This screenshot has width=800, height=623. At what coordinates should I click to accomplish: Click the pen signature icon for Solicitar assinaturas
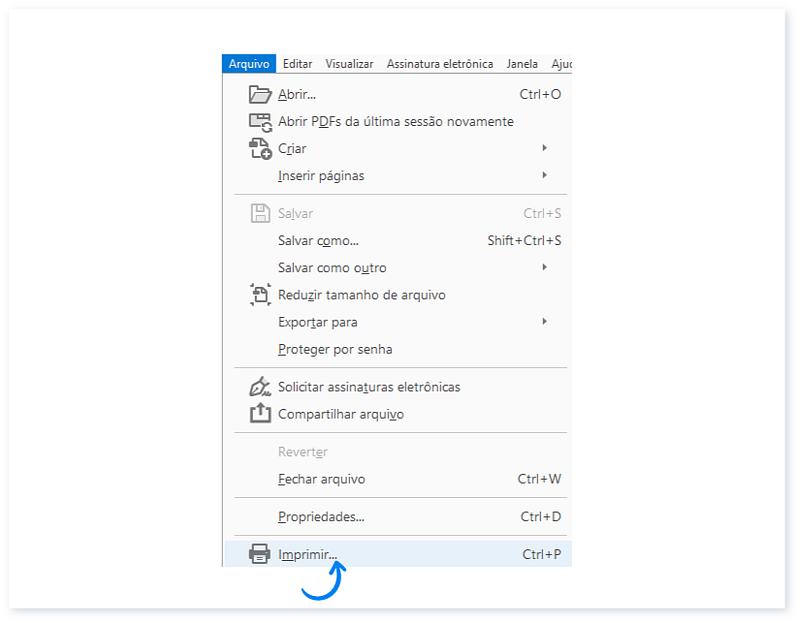click(259, 387)
